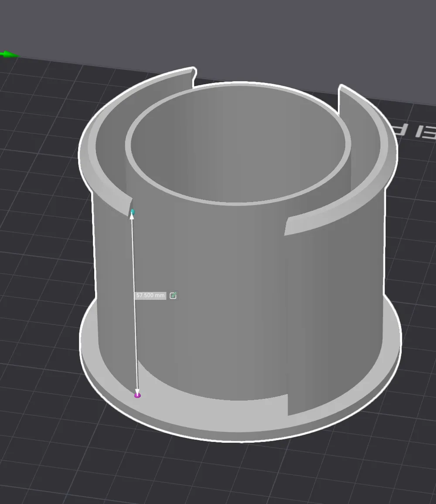Select the magenta measurement endpoint marker

[x=137, y=394]
